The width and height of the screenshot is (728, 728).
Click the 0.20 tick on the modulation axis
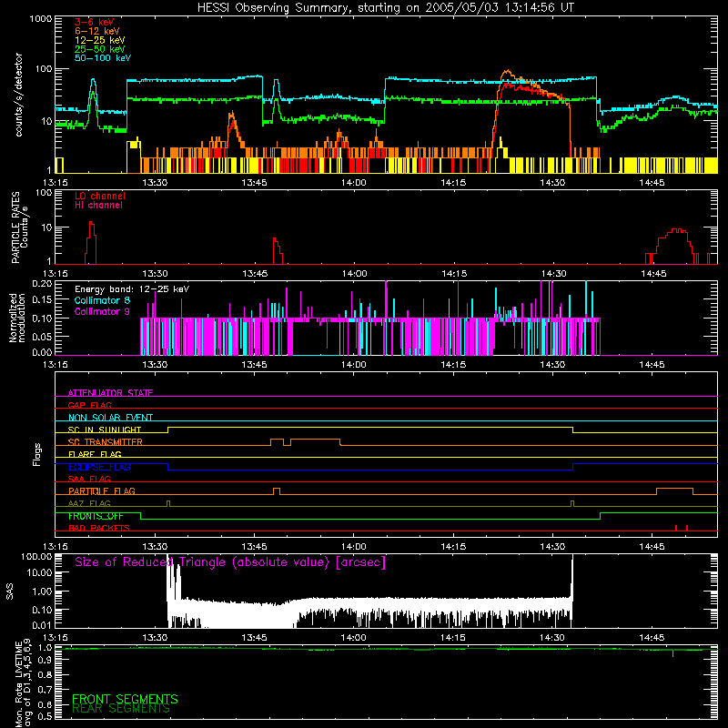tap(42, 283)
